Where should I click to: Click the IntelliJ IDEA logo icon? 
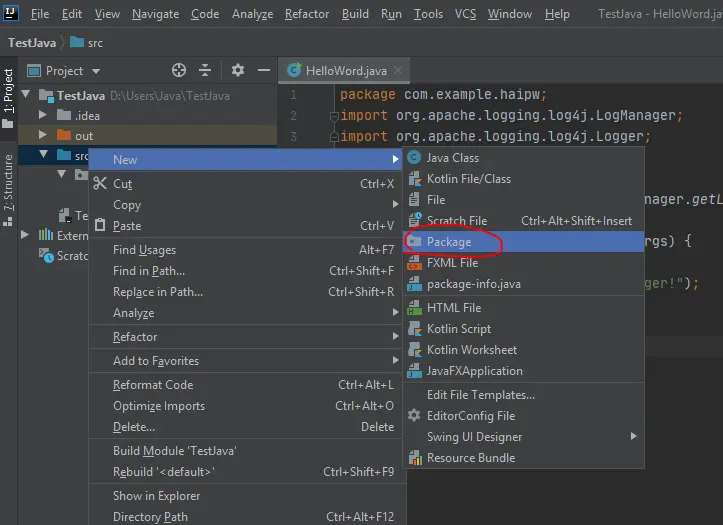pos(11,12)
